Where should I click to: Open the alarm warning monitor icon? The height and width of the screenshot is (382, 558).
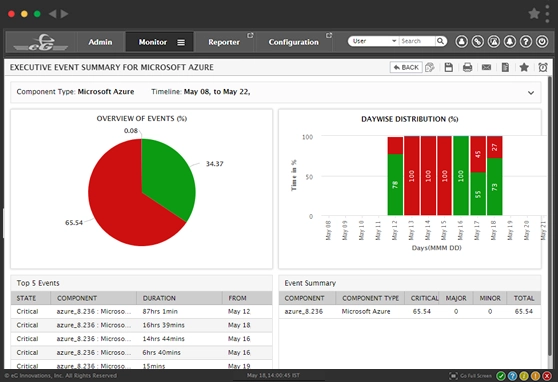[x=494, y=42]
